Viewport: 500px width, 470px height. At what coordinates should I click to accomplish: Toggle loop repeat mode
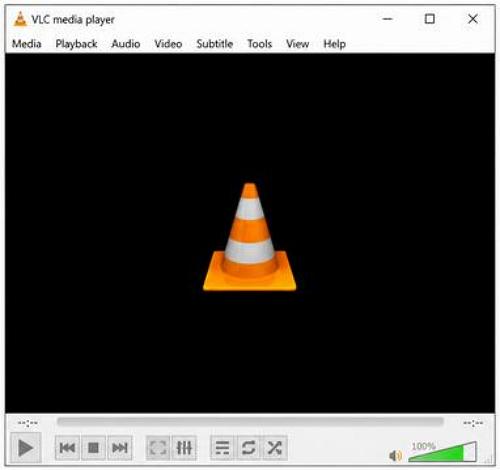pos(248,448)
